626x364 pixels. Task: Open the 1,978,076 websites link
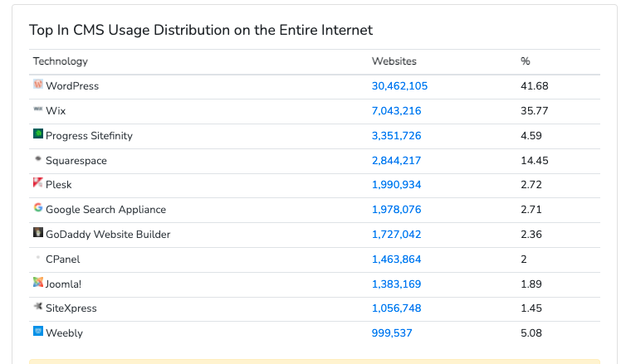397,210
